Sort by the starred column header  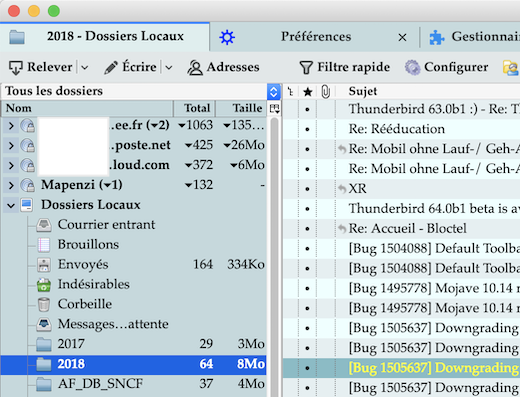[x=308, y=92]
